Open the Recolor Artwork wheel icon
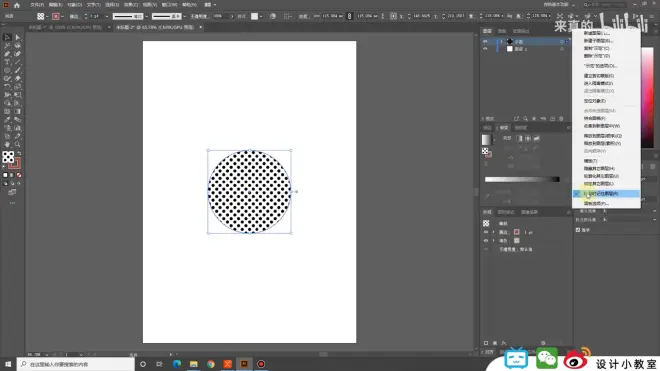 tap(273, 16)
